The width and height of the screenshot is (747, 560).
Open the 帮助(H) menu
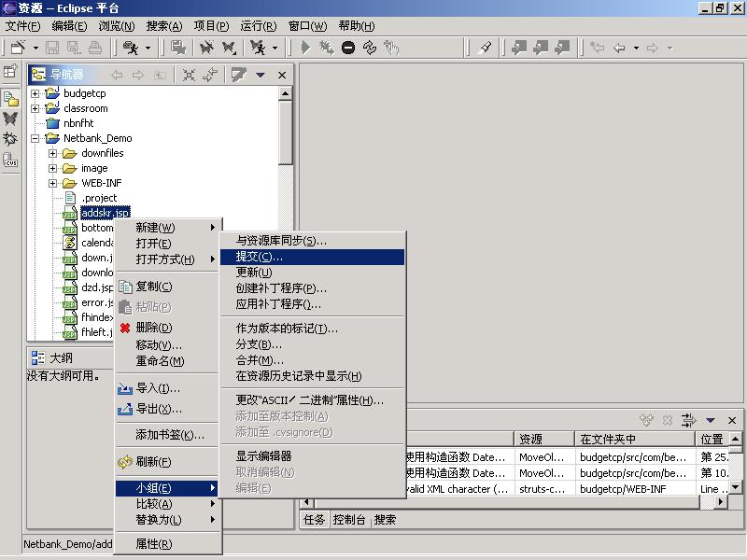pos(357,26)
